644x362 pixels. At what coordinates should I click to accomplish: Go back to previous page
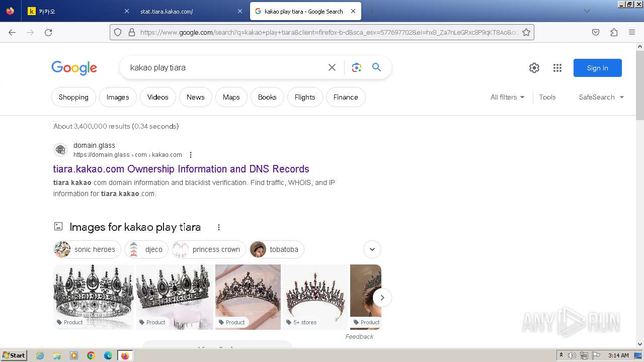12,32
